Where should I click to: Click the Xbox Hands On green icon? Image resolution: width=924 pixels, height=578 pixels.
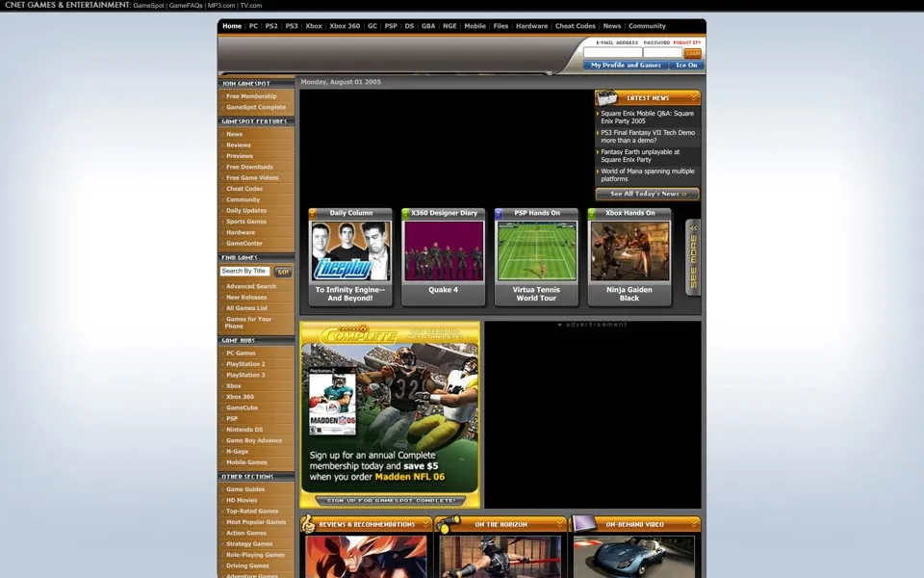[592, 214]
